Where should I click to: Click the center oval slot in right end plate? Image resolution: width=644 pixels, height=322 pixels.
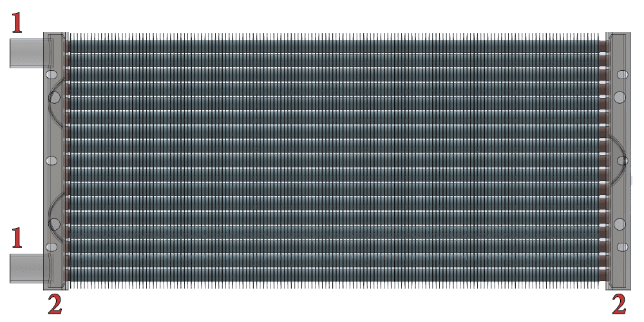pyautogui.click(x=623, y=160)
